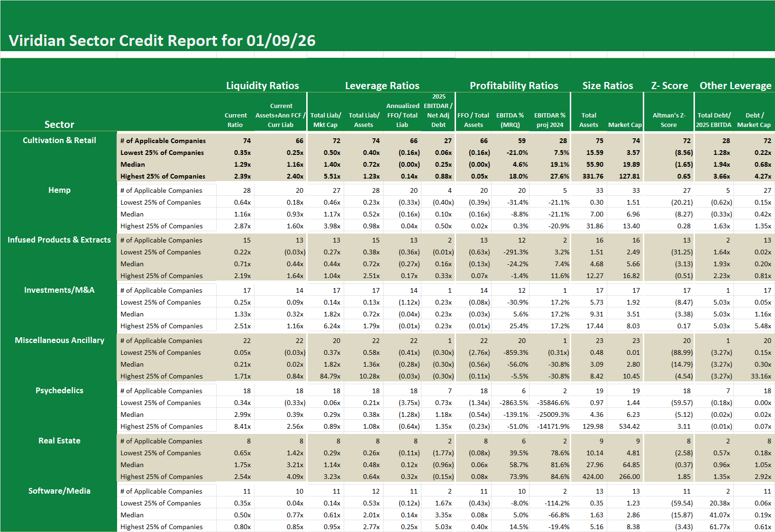
Task: Click the Cultivation & Retail sector label
Action: point(59,140)
